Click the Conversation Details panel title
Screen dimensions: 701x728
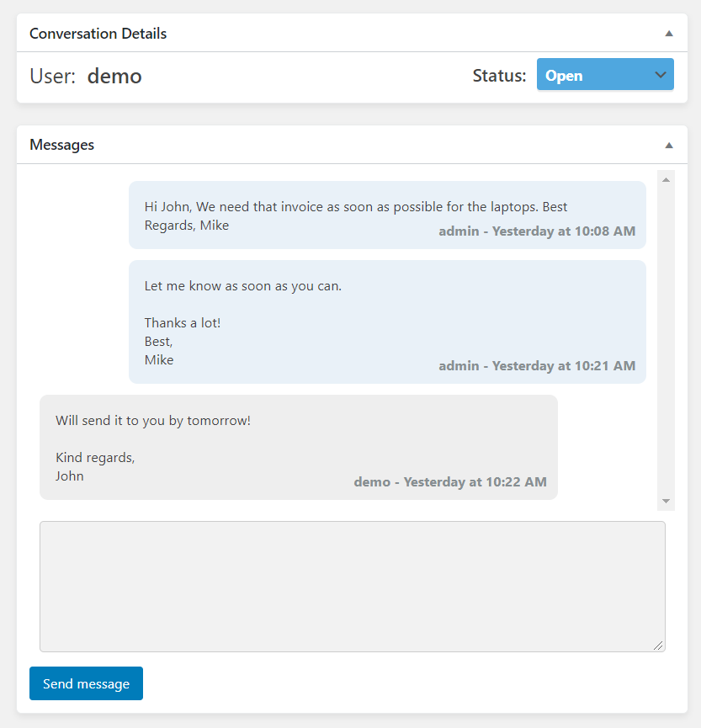98,34
